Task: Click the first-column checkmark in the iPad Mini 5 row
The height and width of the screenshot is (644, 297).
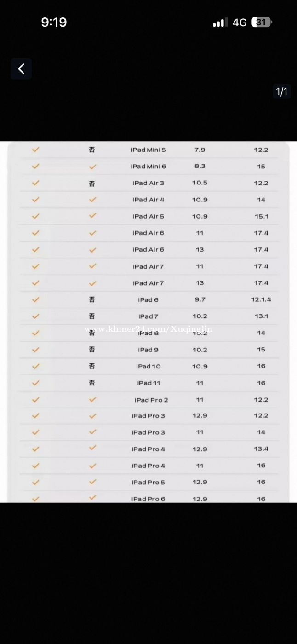Action: (35, 149)
